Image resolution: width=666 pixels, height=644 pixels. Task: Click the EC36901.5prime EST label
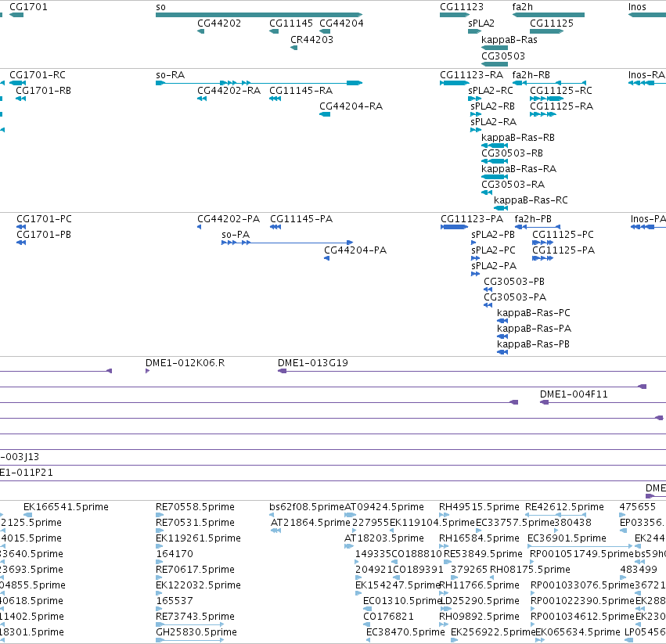point(567,538)
